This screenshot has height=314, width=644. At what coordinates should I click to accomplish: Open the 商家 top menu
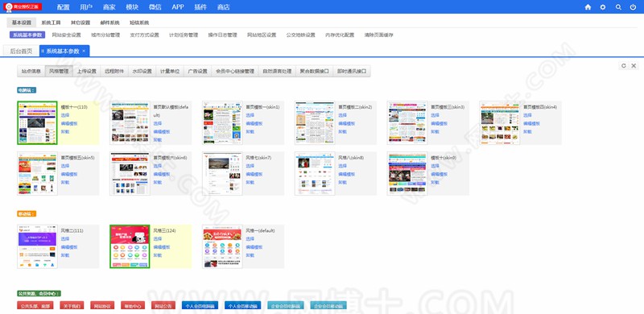coord(109,7)
